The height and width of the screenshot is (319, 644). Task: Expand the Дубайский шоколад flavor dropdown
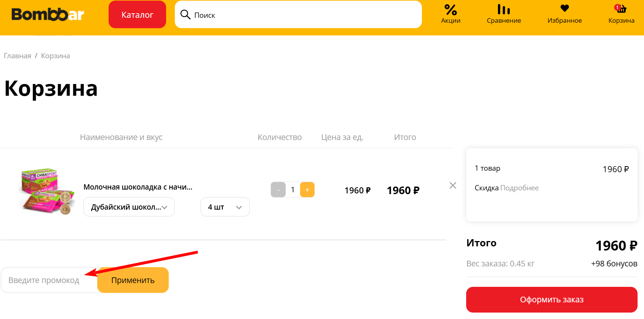click(129, 207)
